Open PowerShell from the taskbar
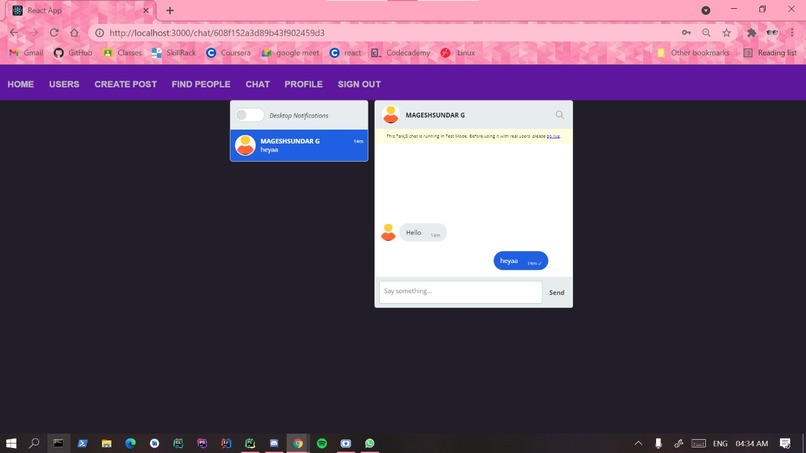The width and height of the screenshot is (806, 453). (x=82, y=443)
